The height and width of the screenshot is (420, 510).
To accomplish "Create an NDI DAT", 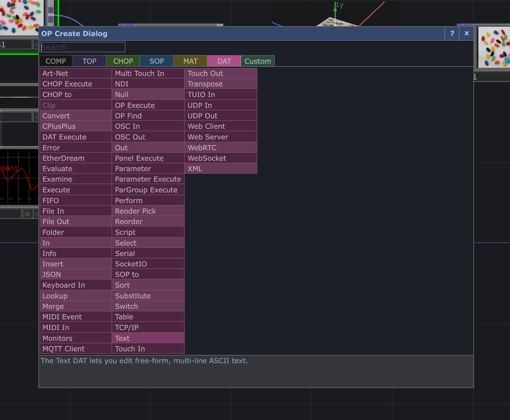I will pyautogui.click(x=148, y=84).
